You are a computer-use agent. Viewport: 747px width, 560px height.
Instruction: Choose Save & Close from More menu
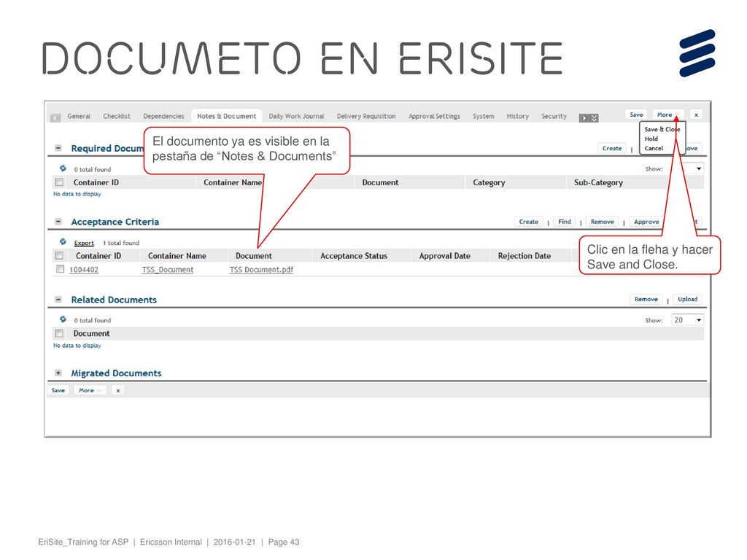662,130
